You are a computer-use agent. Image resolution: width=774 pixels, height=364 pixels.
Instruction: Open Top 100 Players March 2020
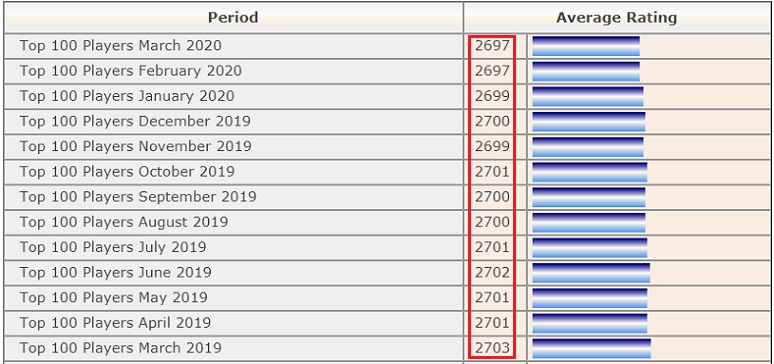tap(121, 46)
